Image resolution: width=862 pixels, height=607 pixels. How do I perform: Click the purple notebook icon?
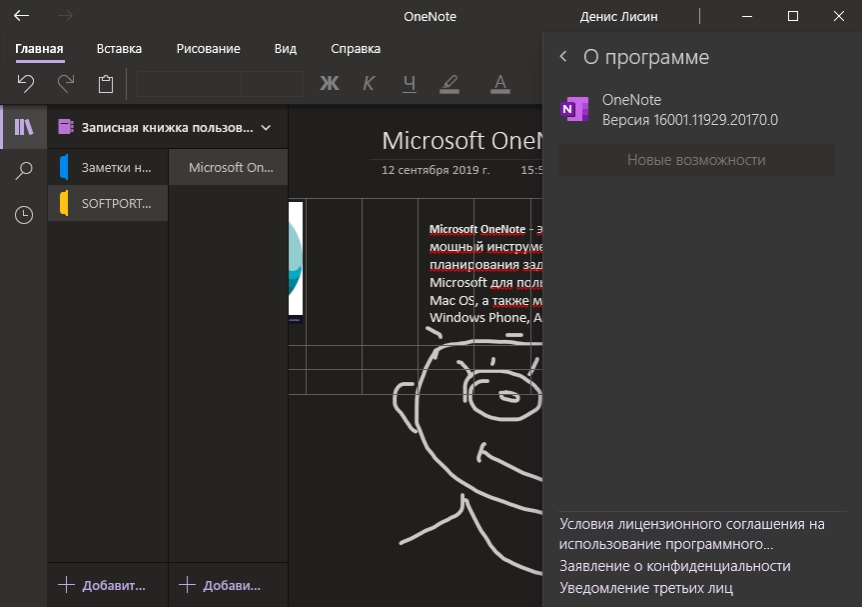65,127
